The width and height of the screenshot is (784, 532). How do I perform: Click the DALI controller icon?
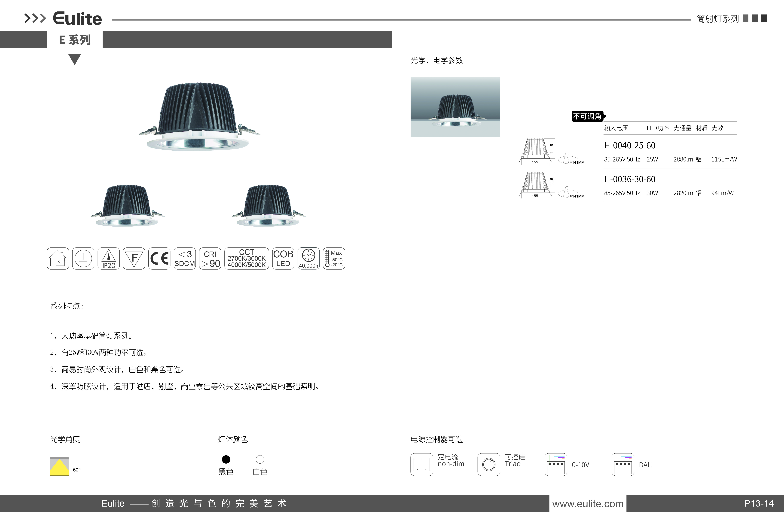click(x=623, y=464)
